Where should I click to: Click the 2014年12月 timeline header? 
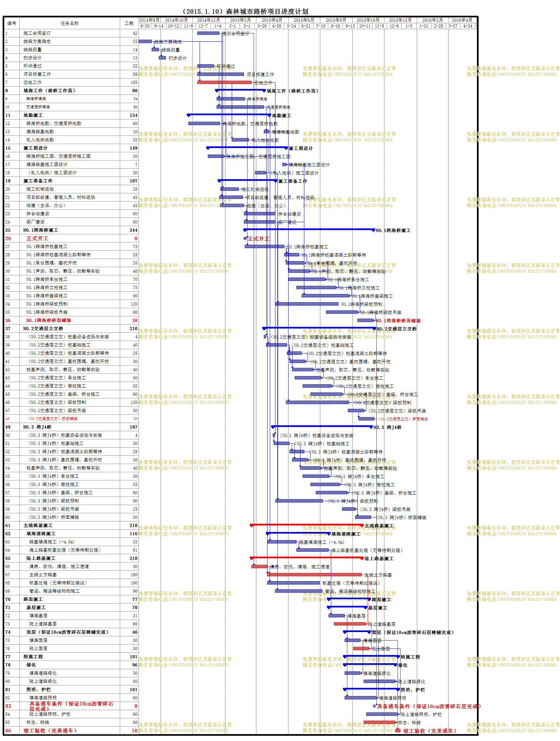[208, 20]
